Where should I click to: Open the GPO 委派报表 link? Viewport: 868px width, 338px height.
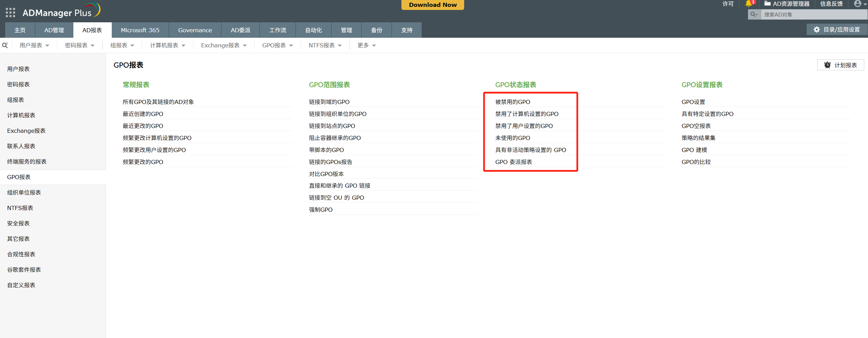pos(514,162)
